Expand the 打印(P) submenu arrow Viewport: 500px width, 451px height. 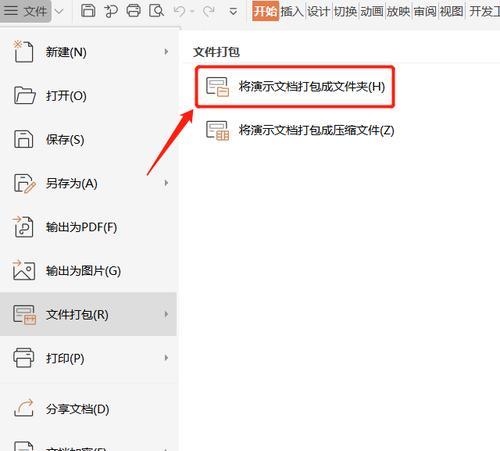tap(166, 358)
